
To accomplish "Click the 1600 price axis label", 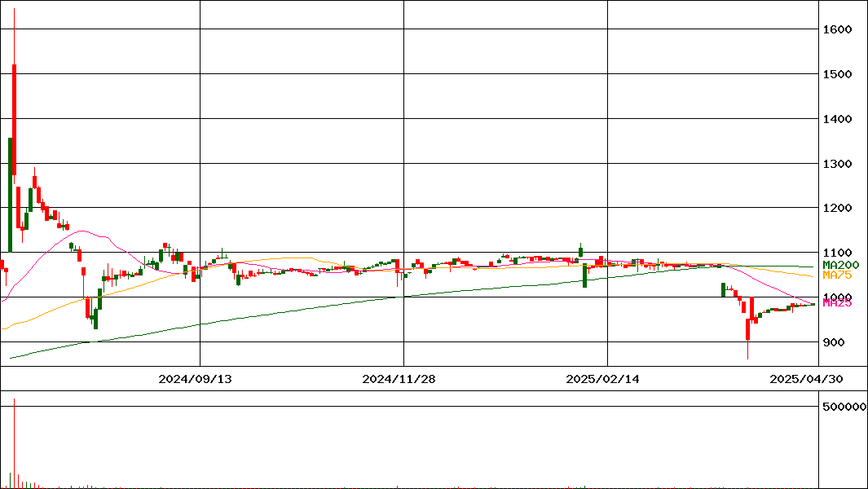I will click(837, 29).
